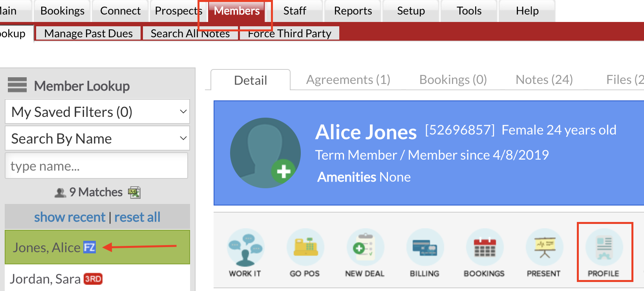This screenshot has width=644, height=291.
Task: Expand the Search By Name dropdown
Action: click(97, 138)
